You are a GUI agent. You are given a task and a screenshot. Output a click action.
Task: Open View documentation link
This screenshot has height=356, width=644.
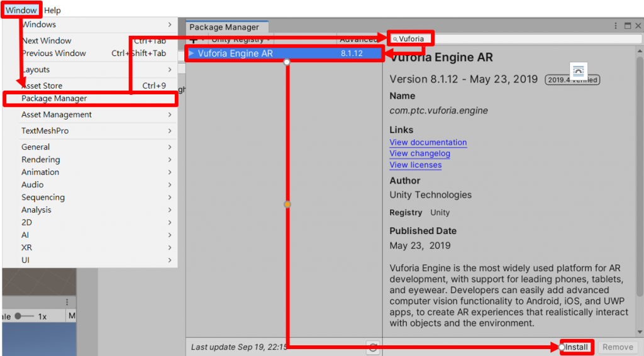(x=428, y=143)
